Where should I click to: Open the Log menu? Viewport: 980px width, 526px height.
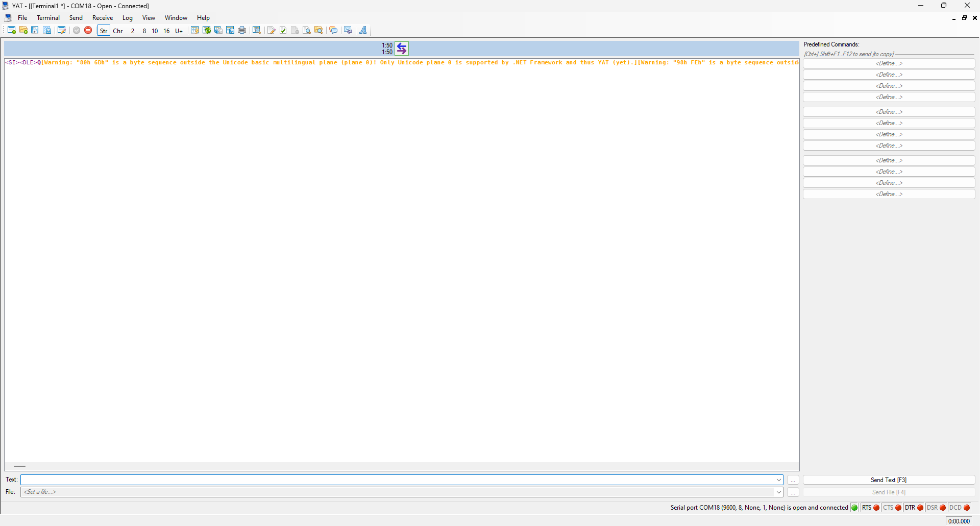128,18
